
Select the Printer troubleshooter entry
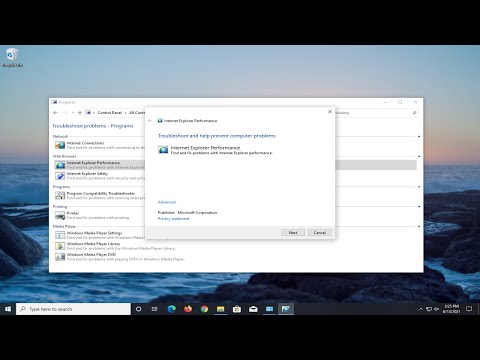100,215
